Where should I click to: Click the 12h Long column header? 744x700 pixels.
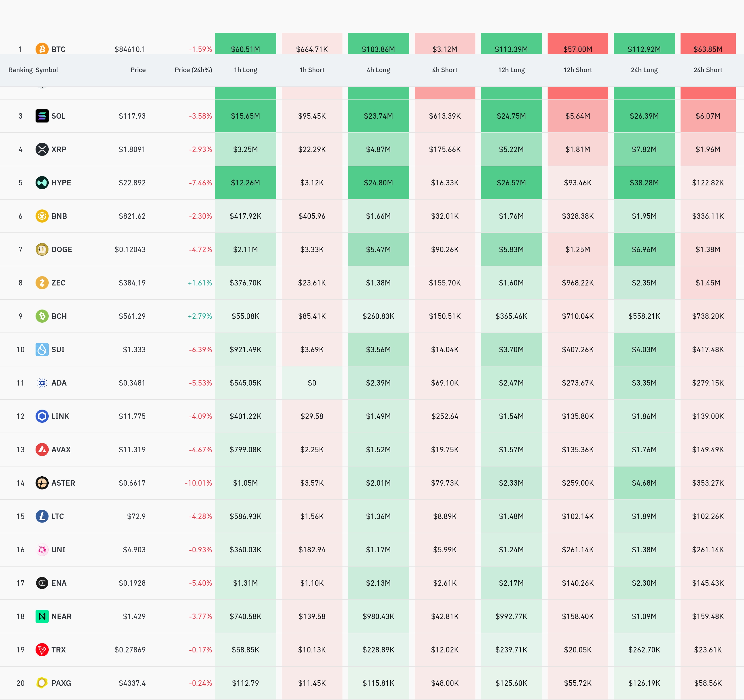click(x=511, y=70)
